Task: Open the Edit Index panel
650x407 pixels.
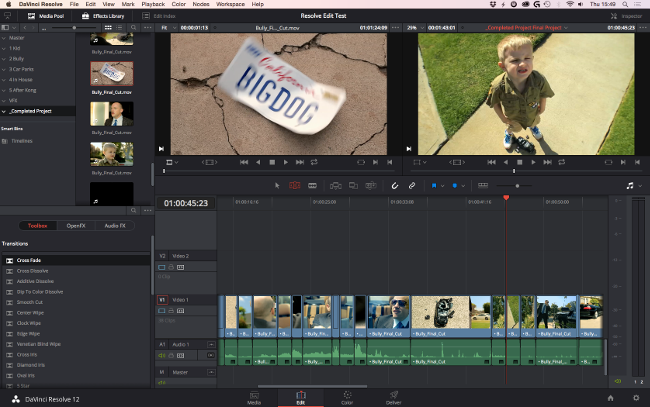Action: (159, 16)
